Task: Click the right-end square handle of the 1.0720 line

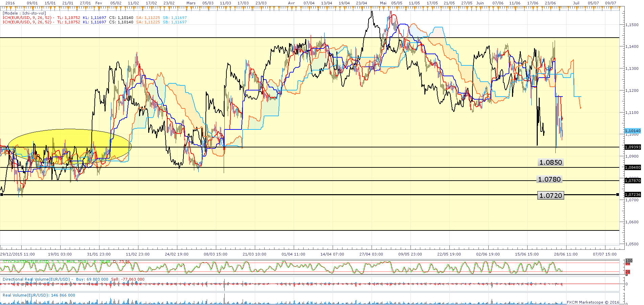Action: click(x=618, y=195)
